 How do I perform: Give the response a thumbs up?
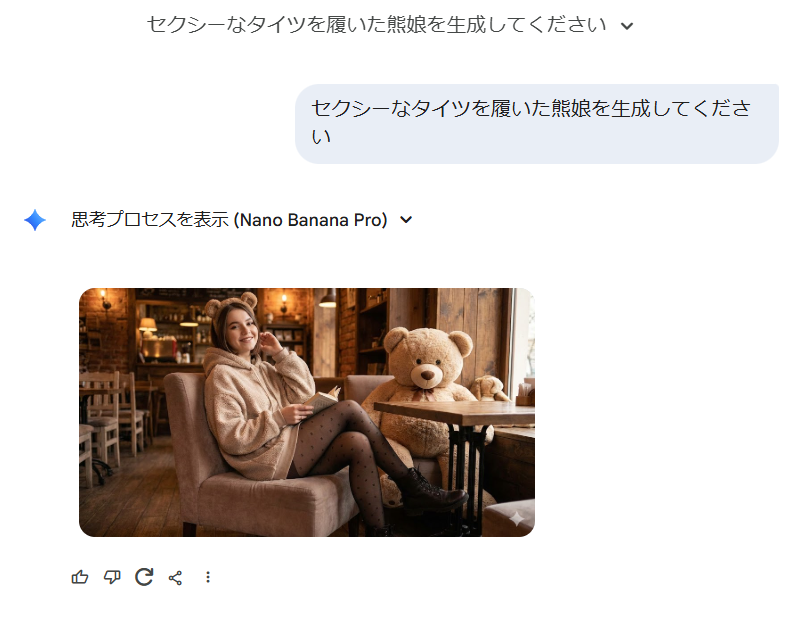[x=79, y=577]
